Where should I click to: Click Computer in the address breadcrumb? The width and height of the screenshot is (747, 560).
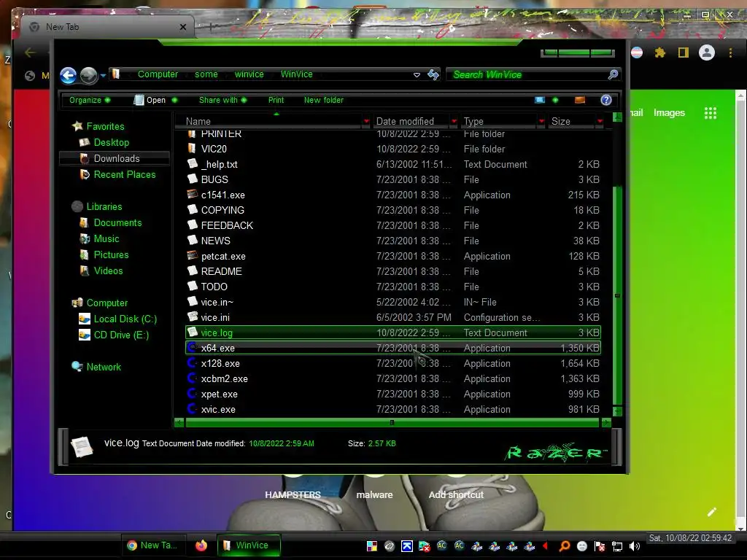pyautogui.click(x=158, y=74)
